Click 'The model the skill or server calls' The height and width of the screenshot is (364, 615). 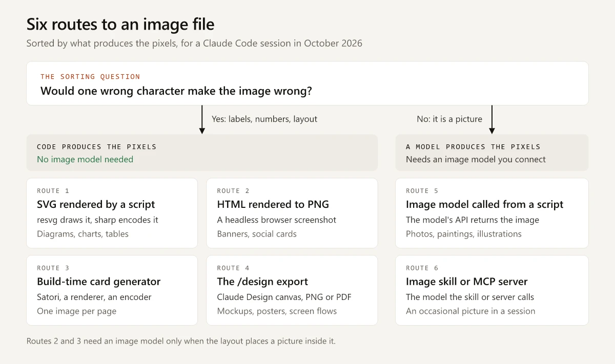click(x=470, y=297)
